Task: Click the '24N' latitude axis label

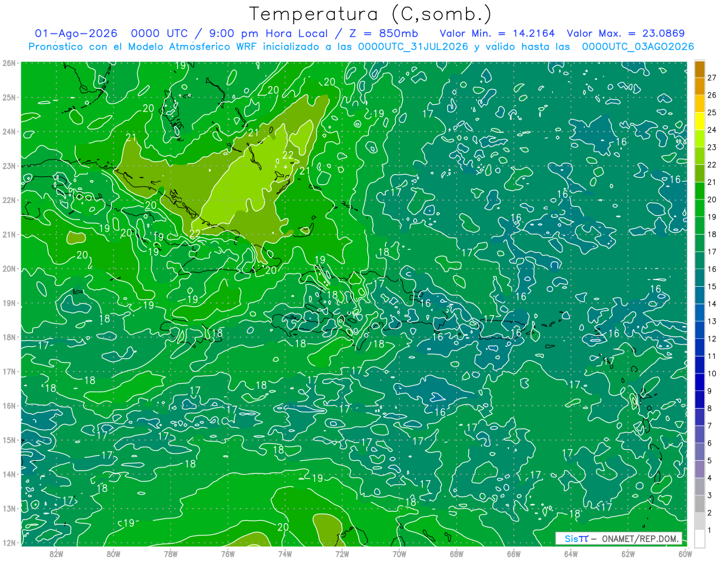Action: click(9, 132)
